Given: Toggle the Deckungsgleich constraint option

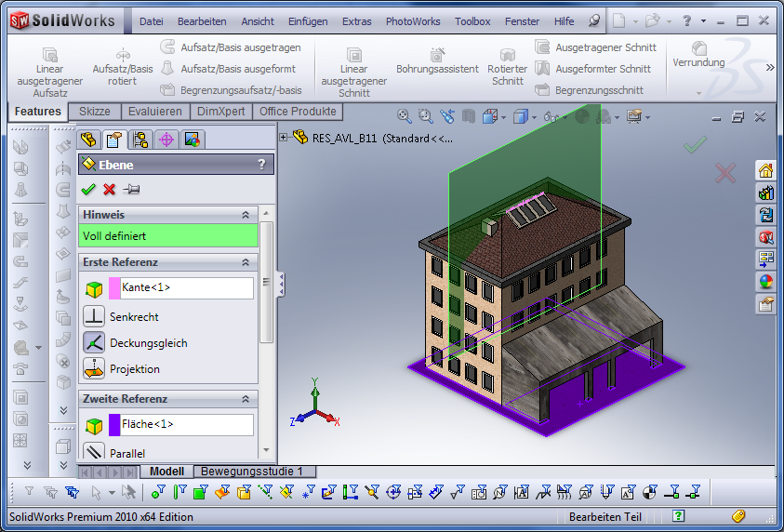Looking at the screenshot, I should [x=94, y=343].
